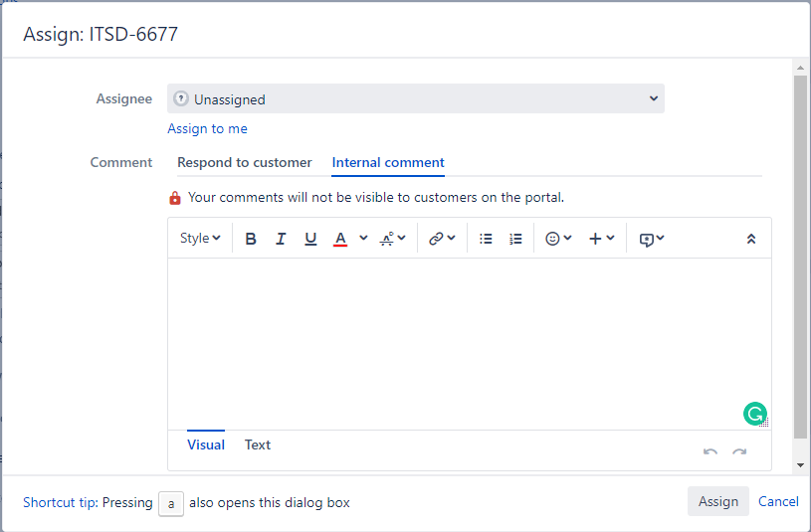Click the vertical scrollbar thumb
This screenshot has height=532, width=811.
point(800,257)
